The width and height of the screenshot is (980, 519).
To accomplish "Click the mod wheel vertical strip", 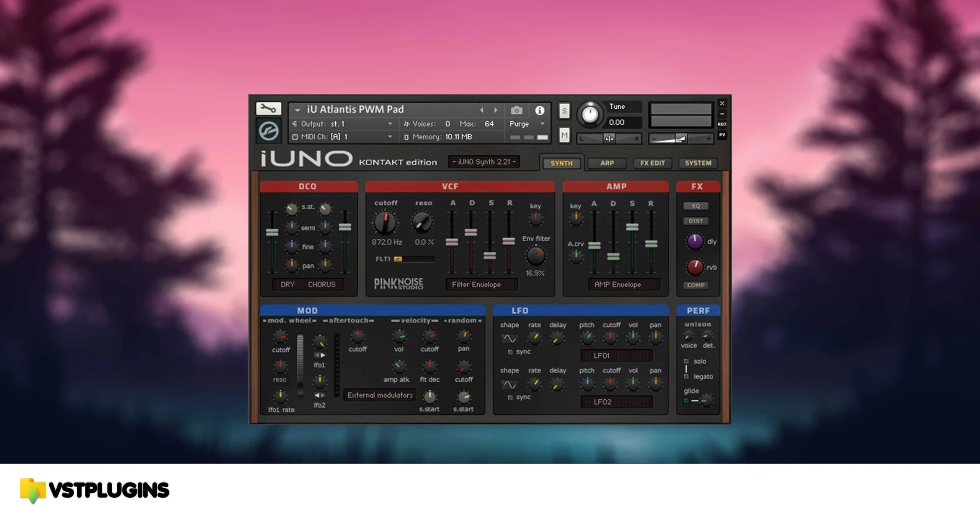I will pyautogui.click(x=300, y=365).
